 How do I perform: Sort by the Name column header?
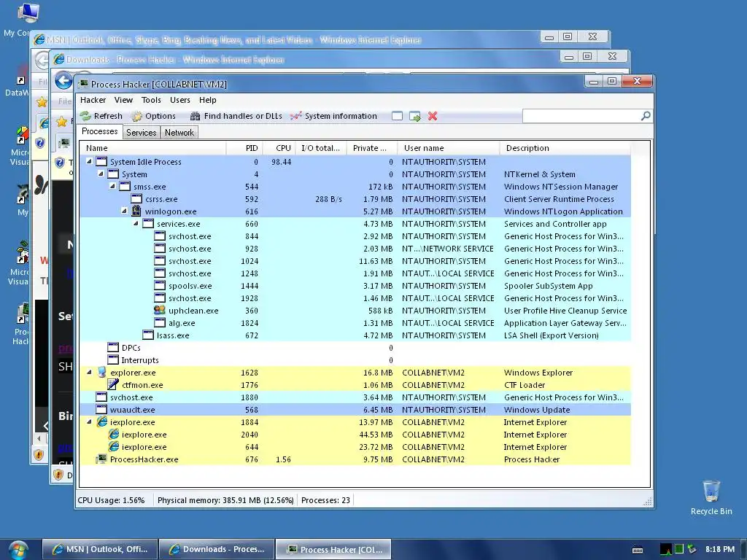pos(152,148)
